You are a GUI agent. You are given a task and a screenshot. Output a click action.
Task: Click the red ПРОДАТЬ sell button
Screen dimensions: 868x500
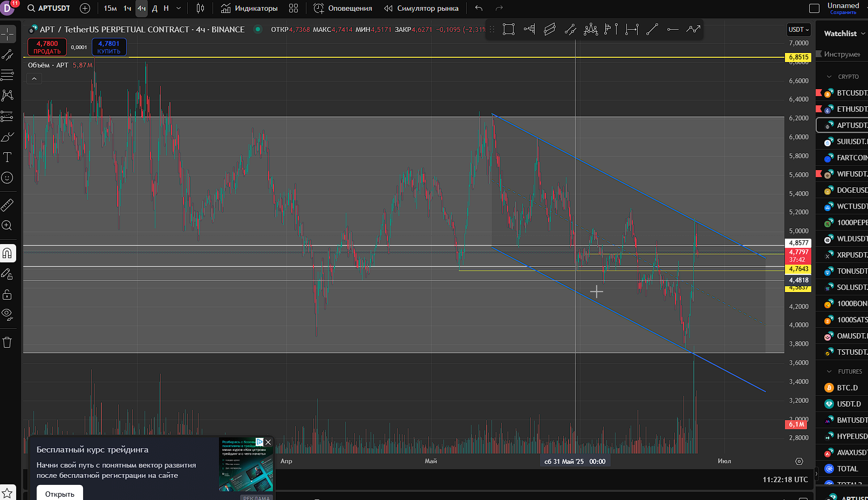click(x=47, y=47)
